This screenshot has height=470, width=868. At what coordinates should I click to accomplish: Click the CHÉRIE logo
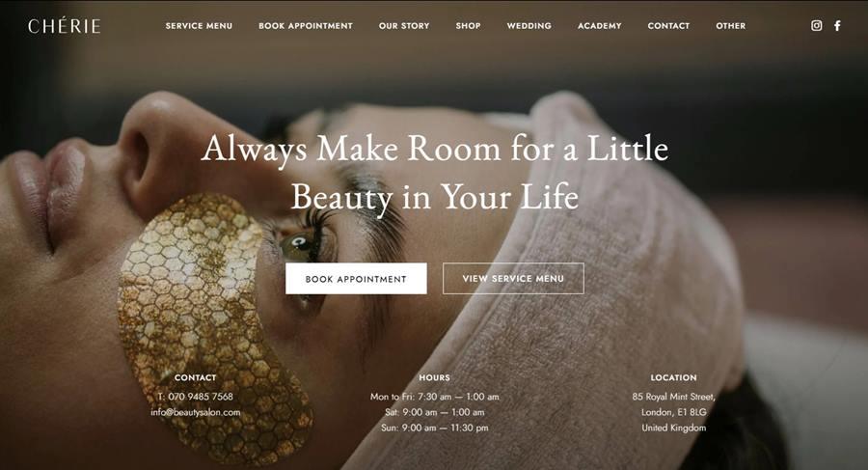click(65, 25)
